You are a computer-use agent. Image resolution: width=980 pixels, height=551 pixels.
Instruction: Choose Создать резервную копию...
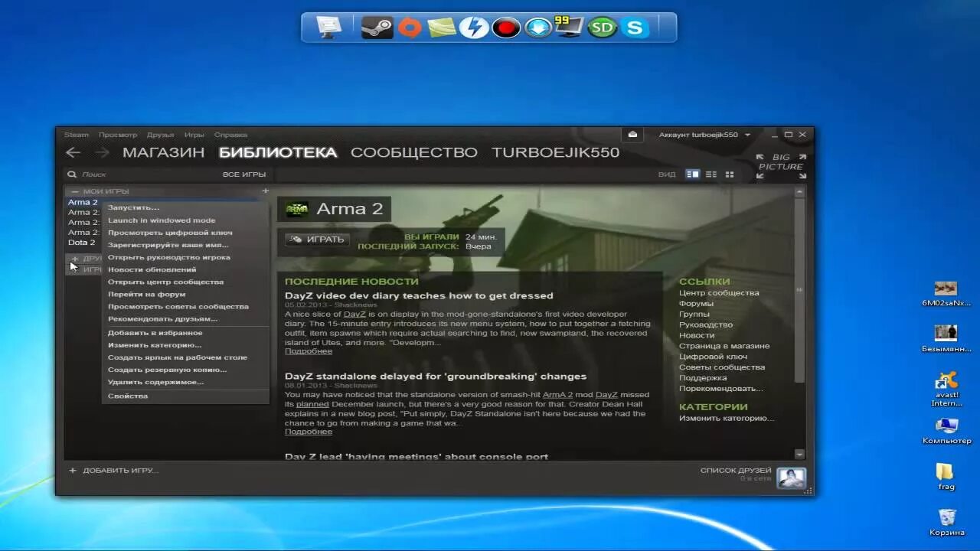[x=186, y=370]
